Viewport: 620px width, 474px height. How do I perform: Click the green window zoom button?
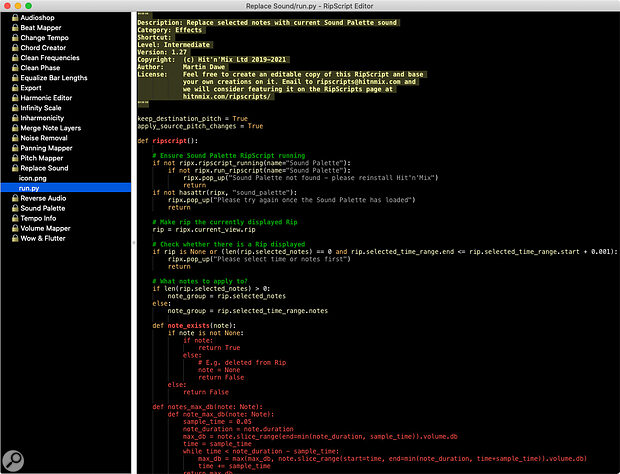[28, 6]
